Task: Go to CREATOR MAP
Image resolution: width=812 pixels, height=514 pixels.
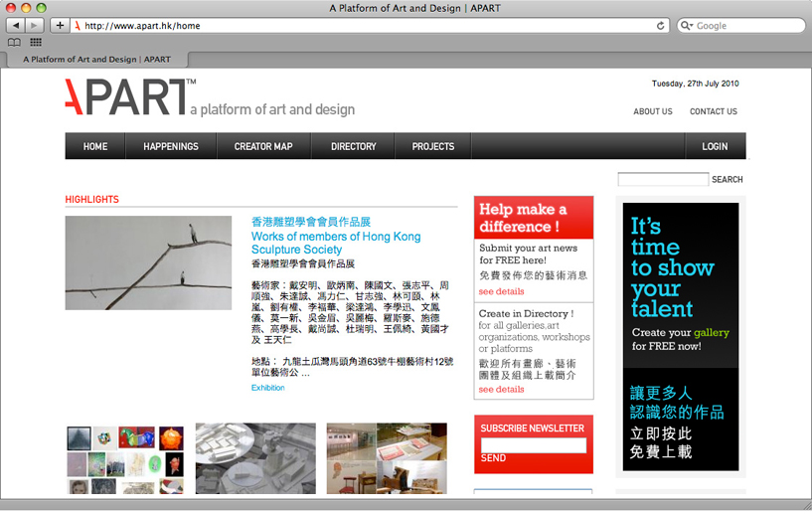Action: pyautogui.click(x=263, y=146)
